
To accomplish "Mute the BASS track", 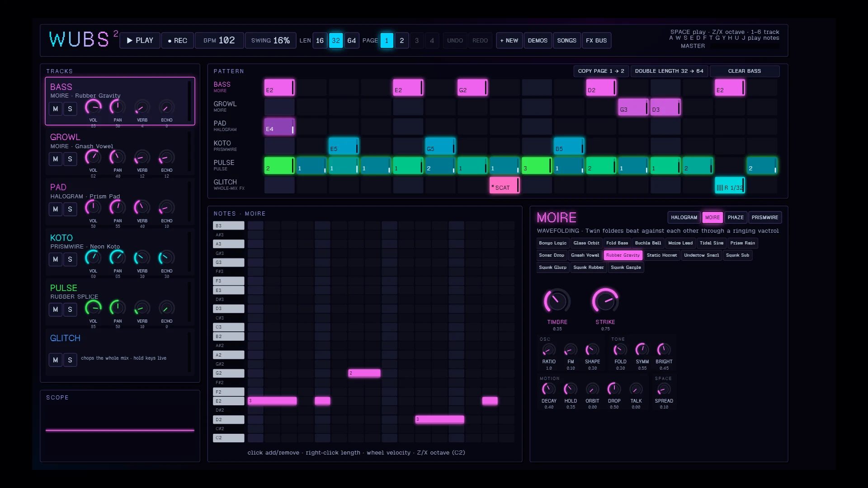I will click(x=56, y=109).
